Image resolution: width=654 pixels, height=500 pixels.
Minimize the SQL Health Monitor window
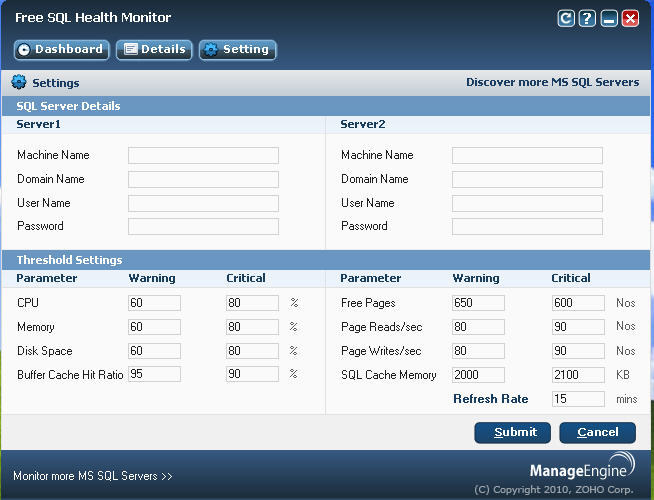pyautogui.click(x=609, y=18)
